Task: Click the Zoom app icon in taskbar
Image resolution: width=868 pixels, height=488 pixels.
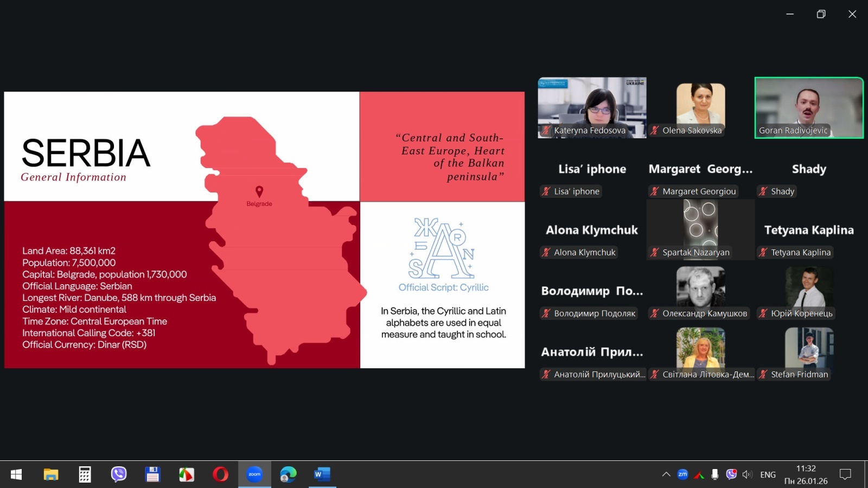Action: tap(254, 474)
